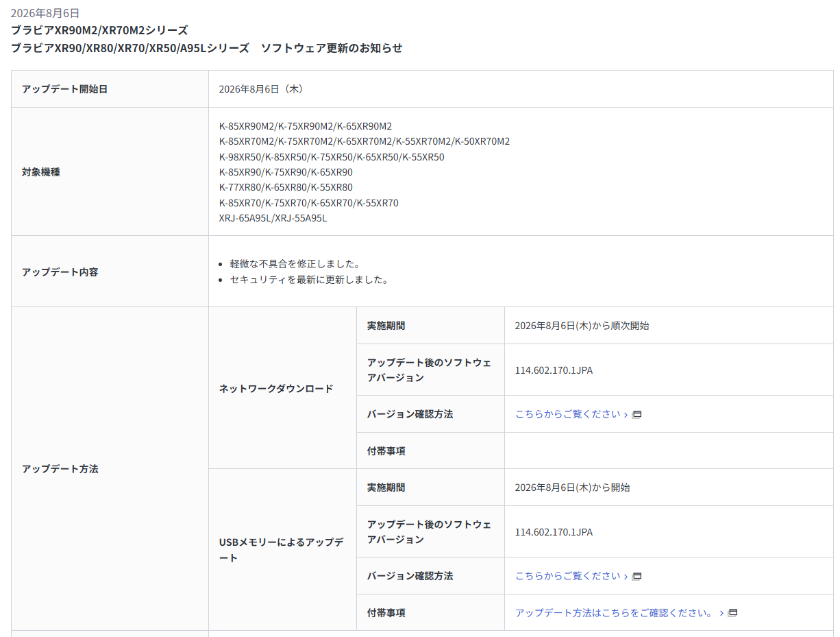Click the アップデート内容 row label
The image size is (840, 637).
[x=60, y=272]
